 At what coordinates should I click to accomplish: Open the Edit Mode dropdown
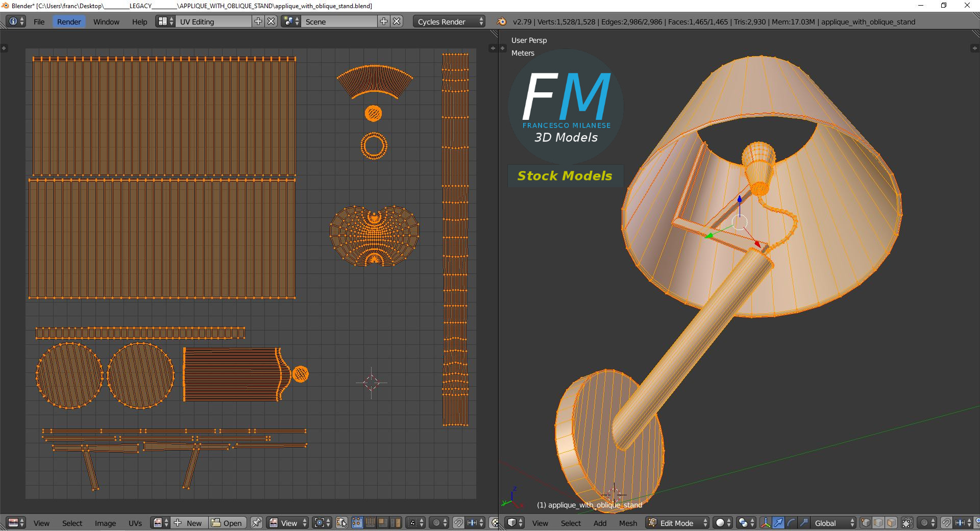click(x=676, y=523)
